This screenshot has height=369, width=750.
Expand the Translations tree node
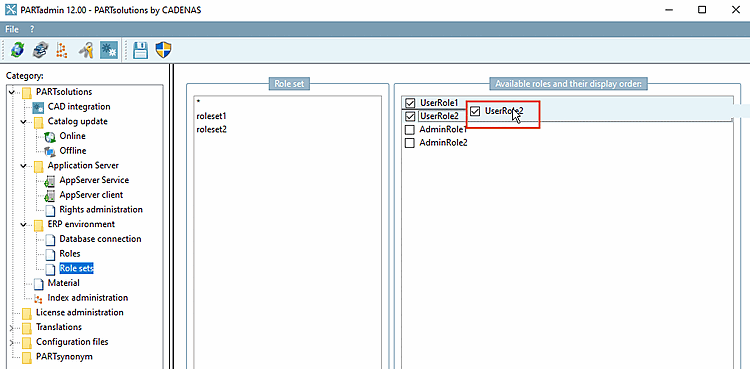(11, 327)
